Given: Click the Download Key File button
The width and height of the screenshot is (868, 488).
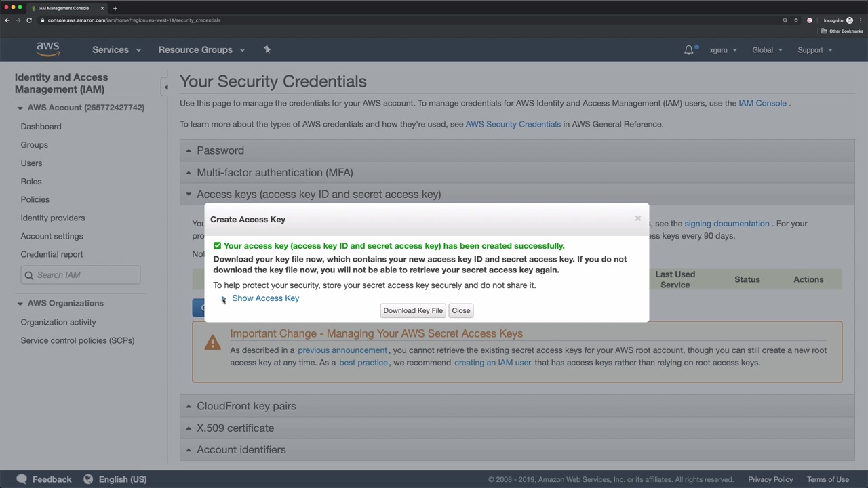Looking at the screenshot, I should [413, 310].
